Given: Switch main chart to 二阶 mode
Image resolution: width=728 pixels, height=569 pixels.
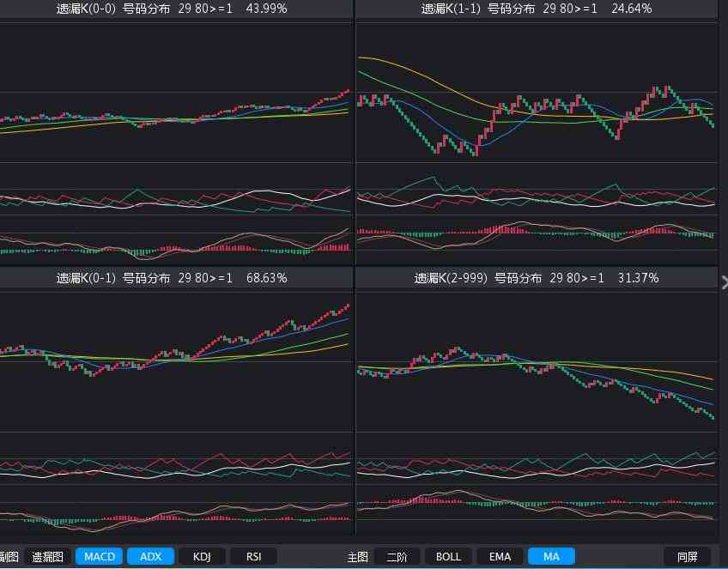Looking at the screenshot, I should [x=397, y=556].
